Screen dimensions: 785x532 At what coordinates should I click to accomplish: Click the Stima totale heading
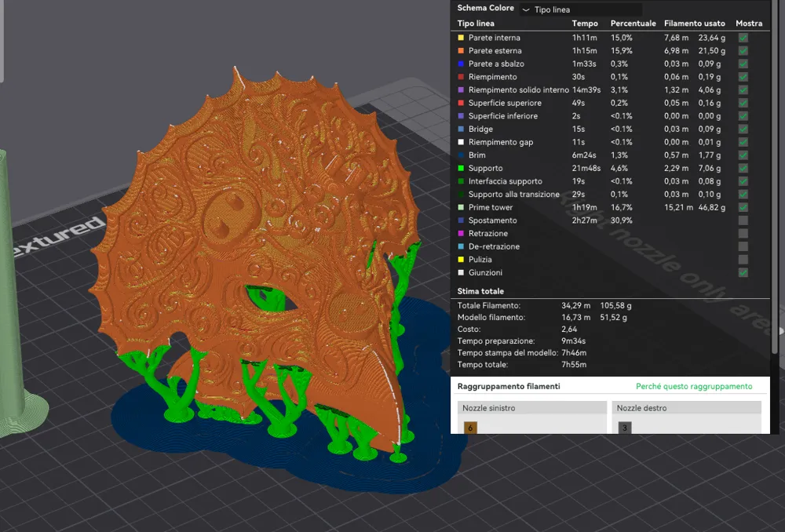point(480,291)
